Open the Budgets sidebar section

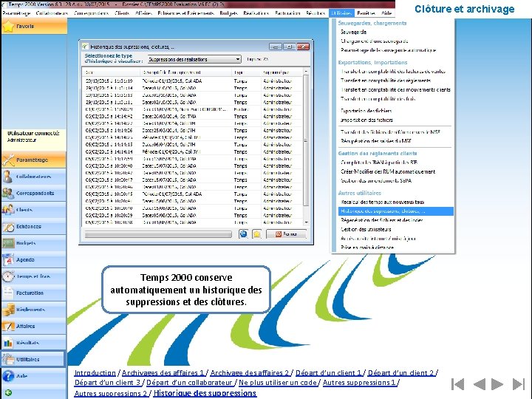click(33, 243)
